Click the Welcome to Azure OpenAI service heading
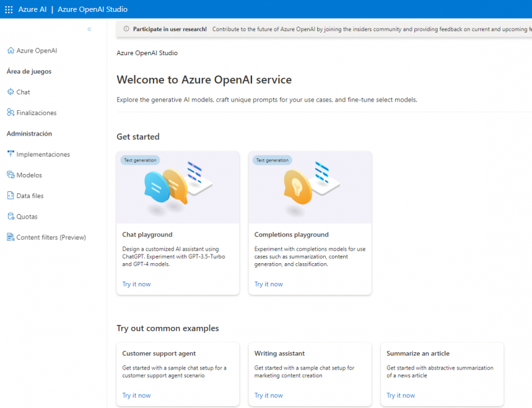The height and width of the screenshot is (408, 532). 204,80
